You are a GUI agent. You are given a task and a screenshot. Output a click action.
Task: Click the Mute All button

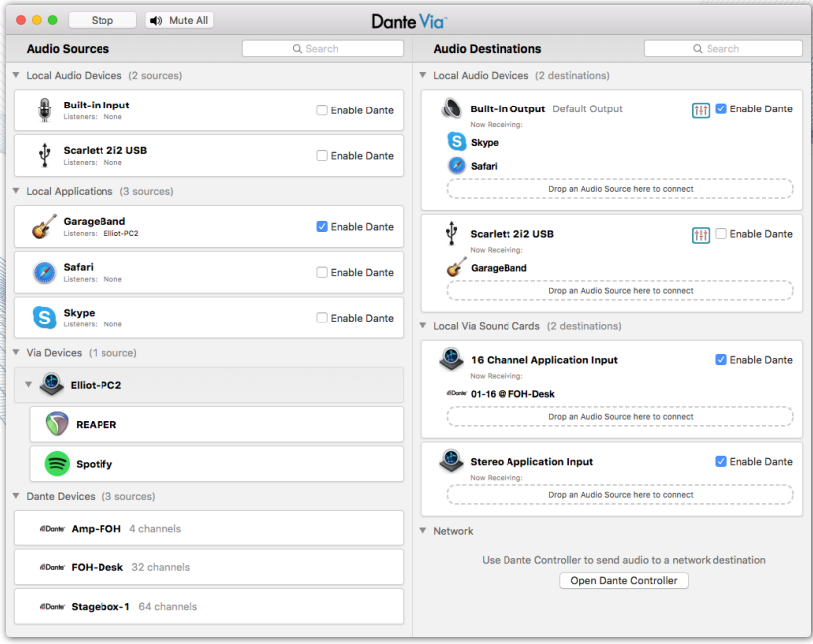pos(179,20)
